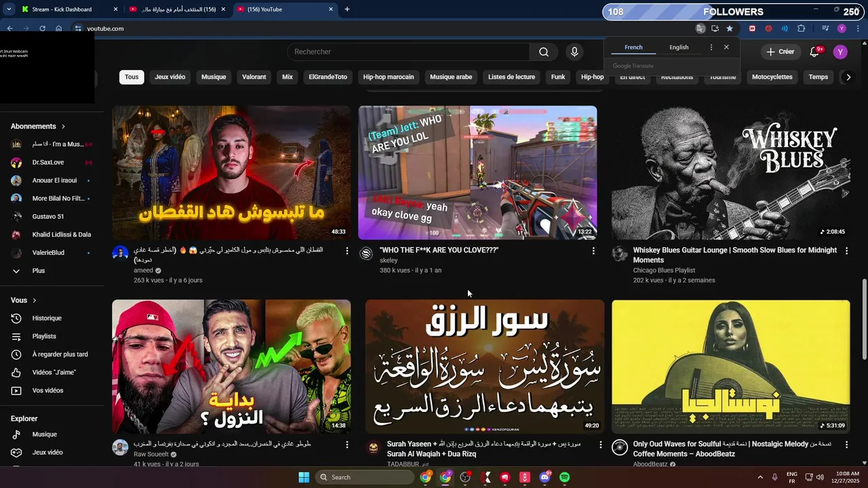The image size is (868, 488).
Task: Select the Valorant filter chip
Action: coord(254,77)
